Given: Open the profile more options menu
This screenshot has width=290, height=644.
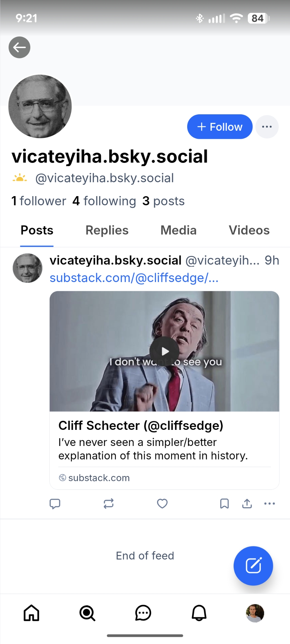Looking at the screenshot, I should pyautogui.click(x=267, y=127).
